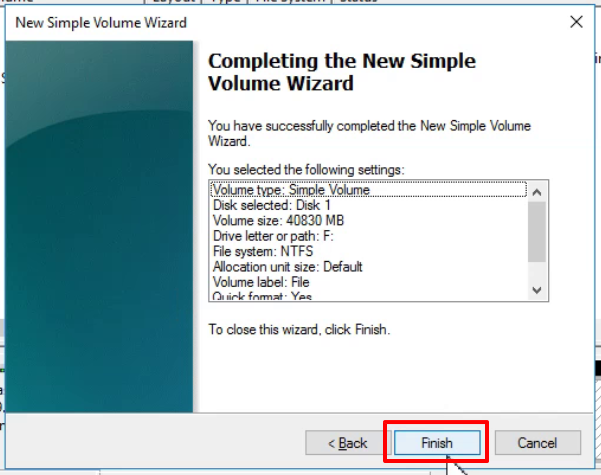This screenshot has width=601, height=475.
Task: Click the Completing the New Simple Volume heading
Action: [x=342, y=72]
